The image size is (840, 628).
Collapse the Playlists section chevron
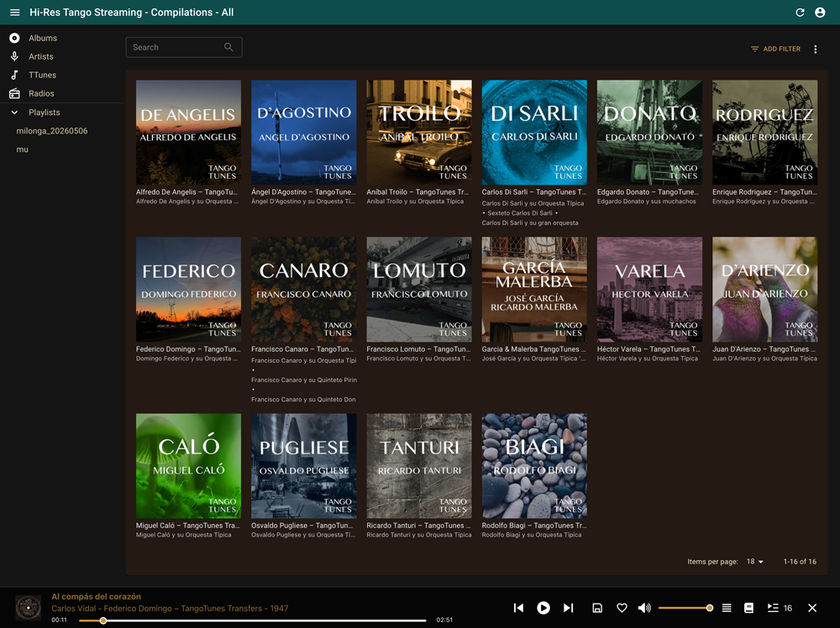point(14,113)
